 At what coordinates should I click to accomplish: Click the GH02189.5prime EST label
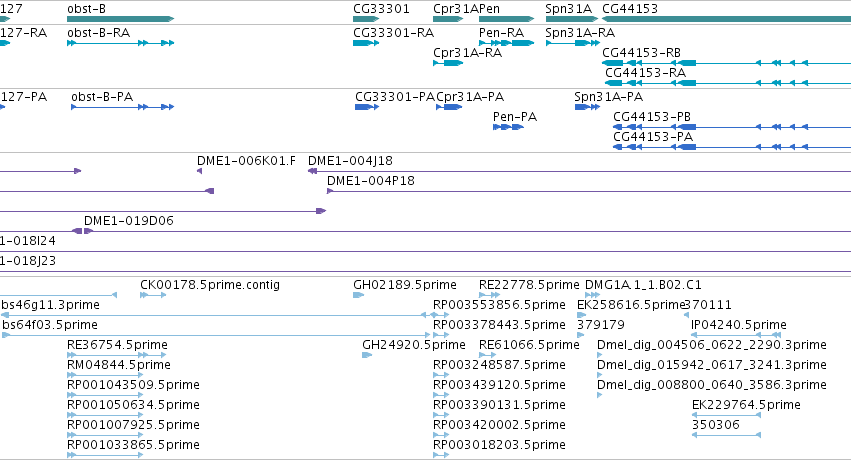(404, 285)
